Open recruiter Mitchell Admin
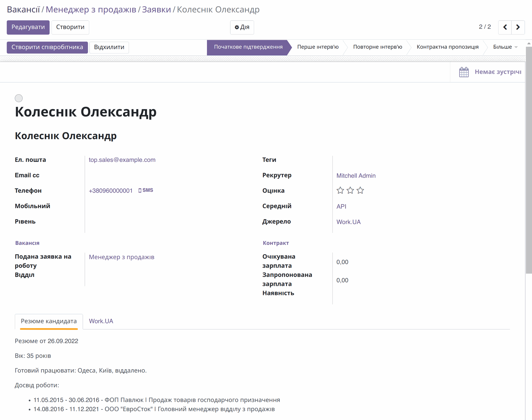The height and width of the screenshot is (420, 532). click(x=356, y=176)
